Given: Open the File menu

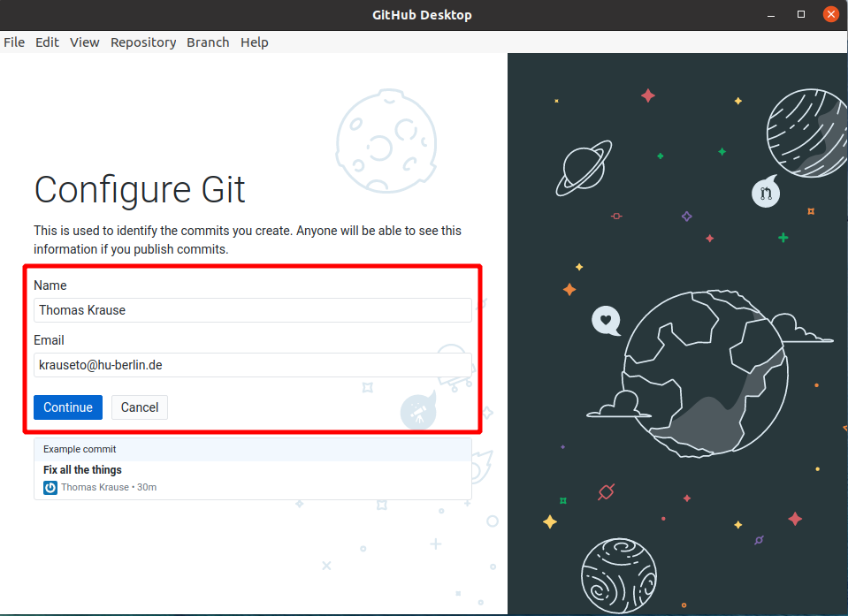Looking at the screenshot, I should pos(14,42).
